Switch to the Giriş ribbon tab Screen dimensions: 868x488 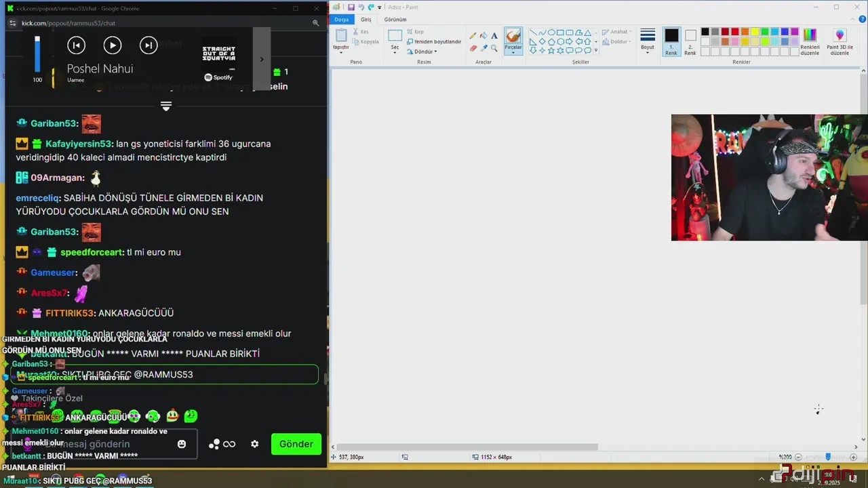pyautogui.click(x=366, y=20)
